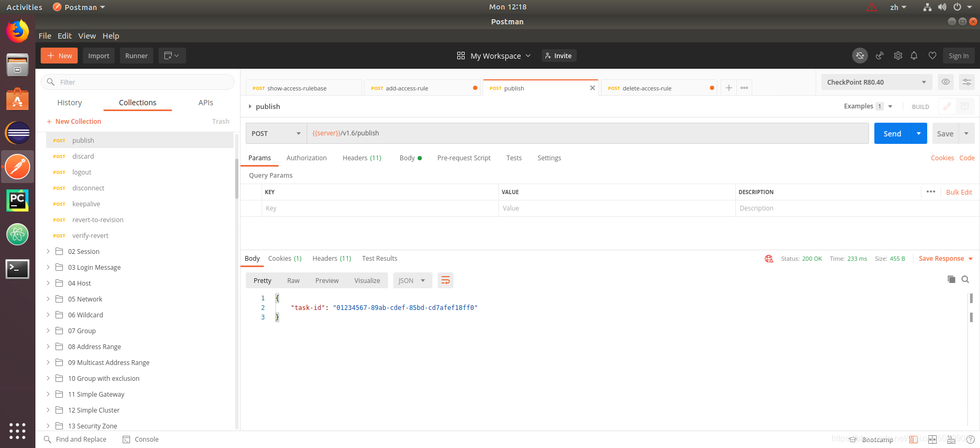Expand the 02 Session folder

coord(48,251)
